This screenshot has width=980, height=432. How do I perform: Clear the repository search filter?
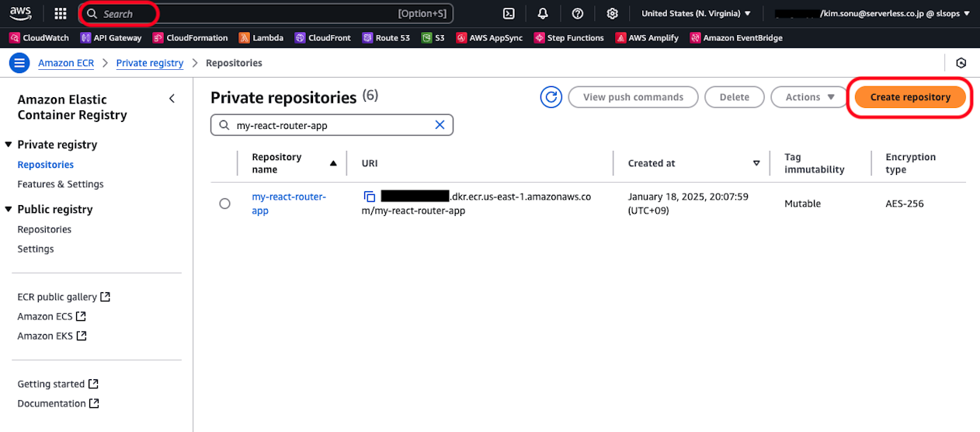pos(440,125)
